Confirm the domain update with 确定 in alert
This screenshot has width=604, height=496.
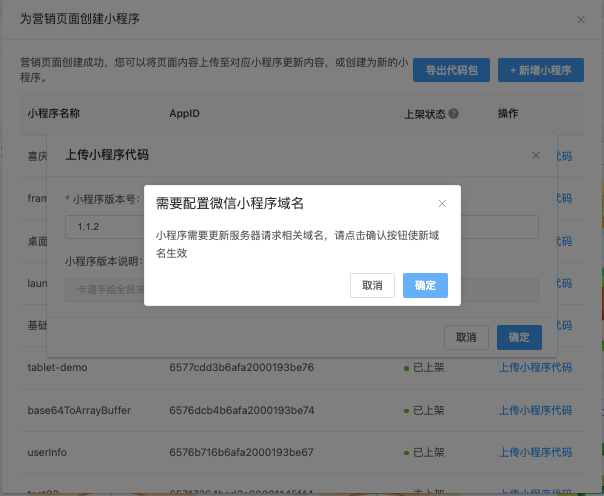tap(425, 285)
